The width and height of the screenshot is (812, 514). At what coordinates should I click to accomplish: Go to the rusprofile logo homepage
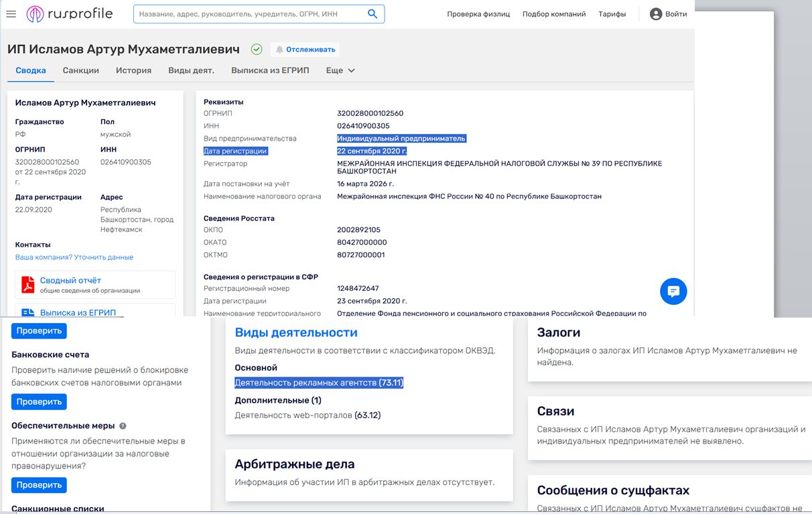[70, 14]
